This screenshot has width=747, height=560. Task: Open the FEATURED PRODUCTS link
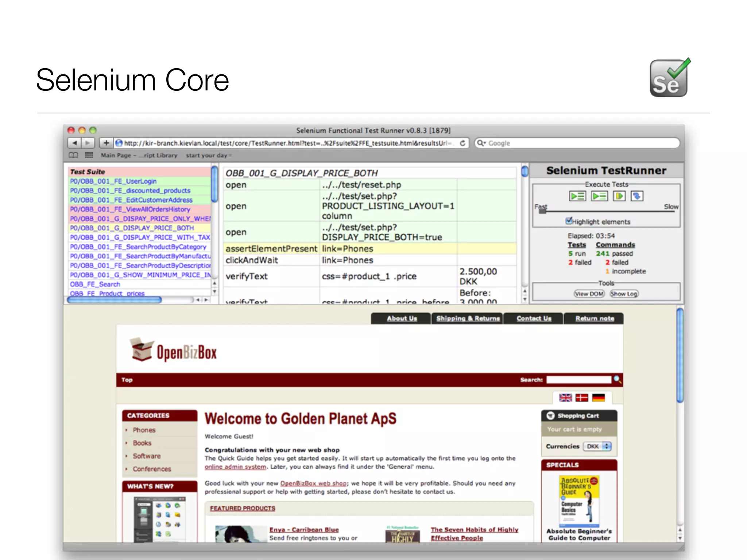click(243, 508)
